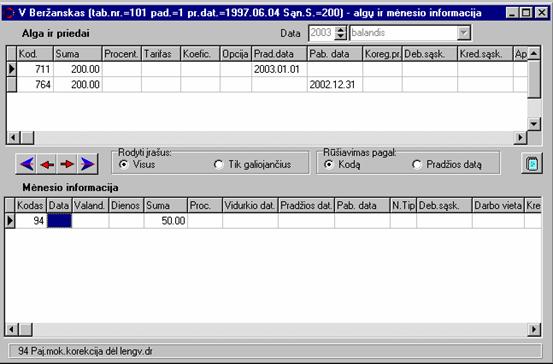
Task: Click the Suma column header in top grid
Action: coord(78,54)
